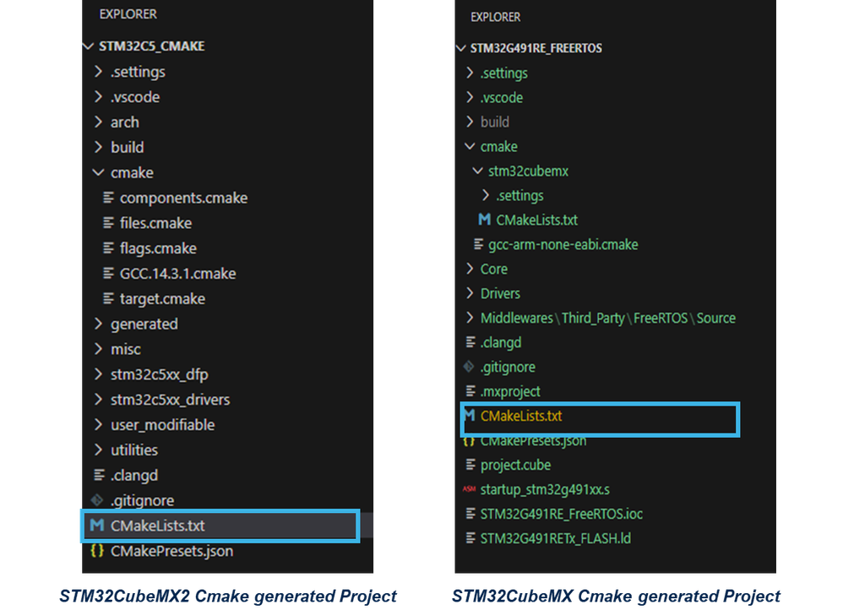Screen dimensions: 843x616
Task: Expand build folder in STM32G491RE_FREERTOS
Action: [x=470, y=123]
